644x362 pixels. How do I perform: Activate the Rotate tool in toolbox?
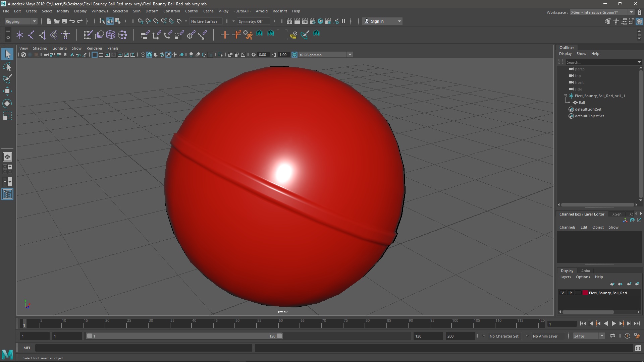pyautogui.click(x=7, y=104)
